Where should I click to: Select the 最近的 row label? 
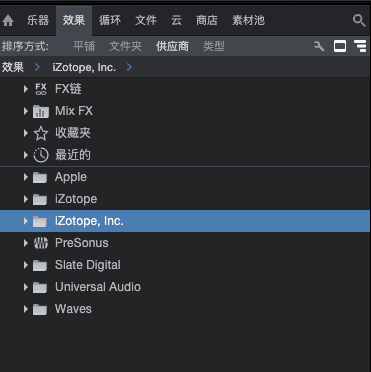73,155
